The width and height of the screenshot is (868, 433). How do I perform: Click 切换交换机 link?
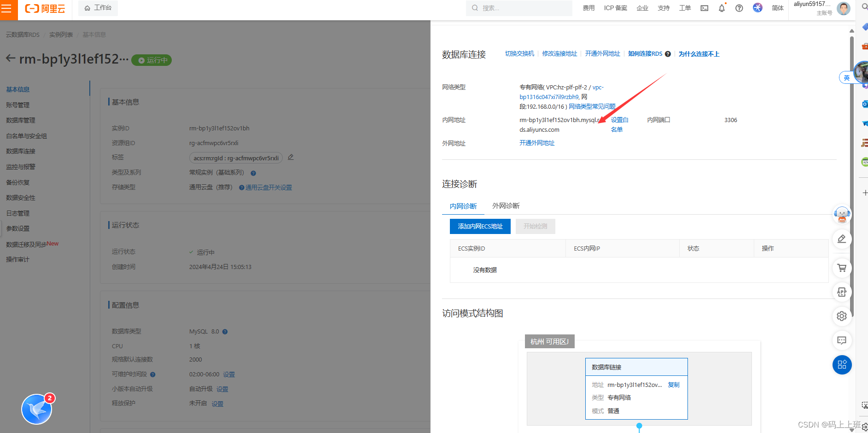click(519, 53)
